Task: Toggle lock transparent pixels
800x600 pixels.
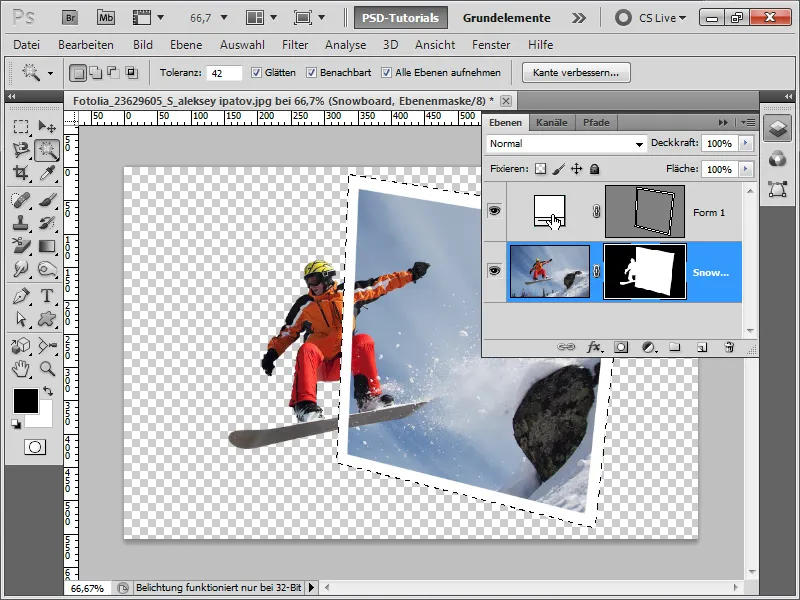Action: [x=540, y=169]
